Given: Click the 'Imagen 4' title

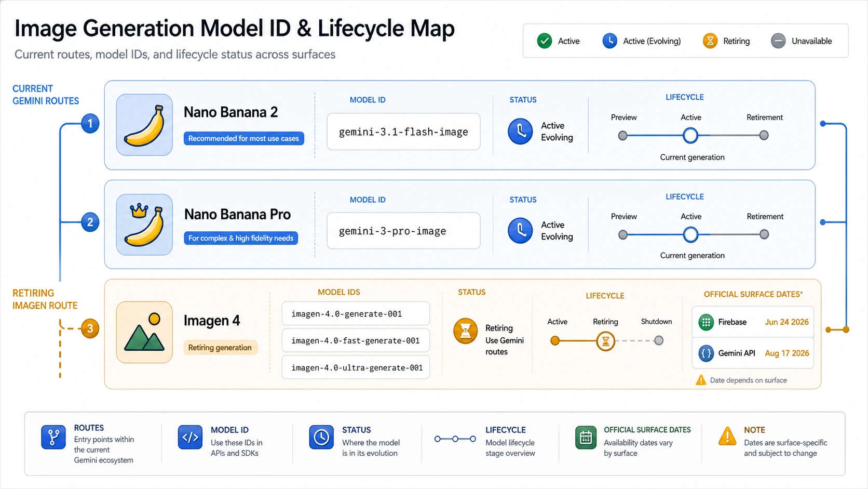Looking at the screenshot, I should (212, 321).
